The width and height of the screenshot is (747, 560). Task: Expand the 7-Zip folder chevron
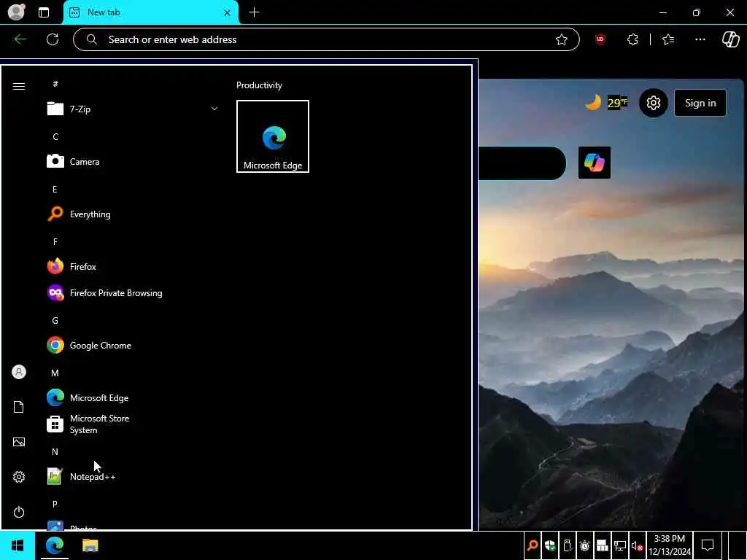[214, 109]
